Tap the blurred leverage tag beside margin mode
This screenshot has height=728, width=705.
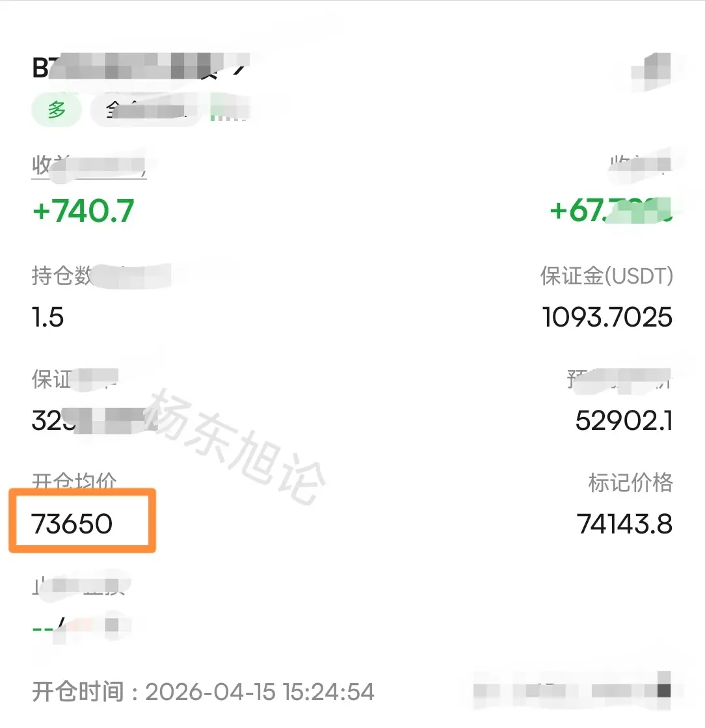pyautogui.click(x=230, y=108)
